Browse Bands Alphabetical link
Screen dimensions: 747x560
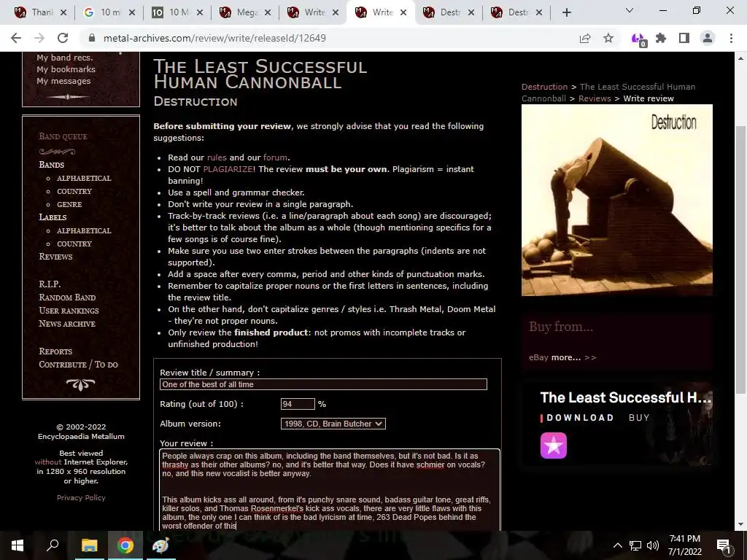84,178
